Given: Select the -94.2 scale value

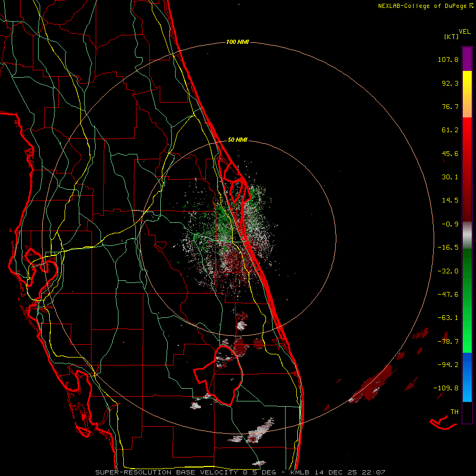Looking at the screenshot, I should 448,364.
